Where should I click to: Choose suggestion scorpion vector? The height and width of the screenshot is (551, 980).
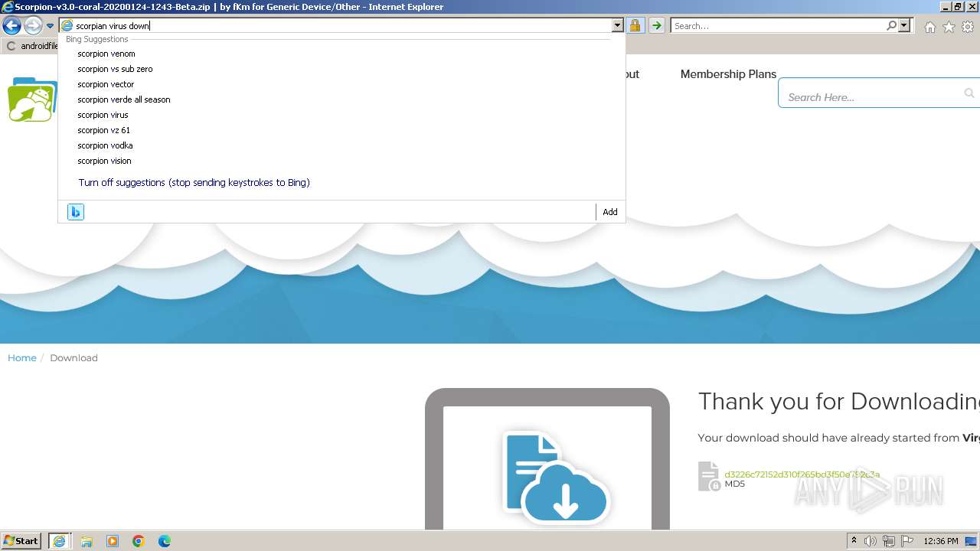click(x=106, y=84)
